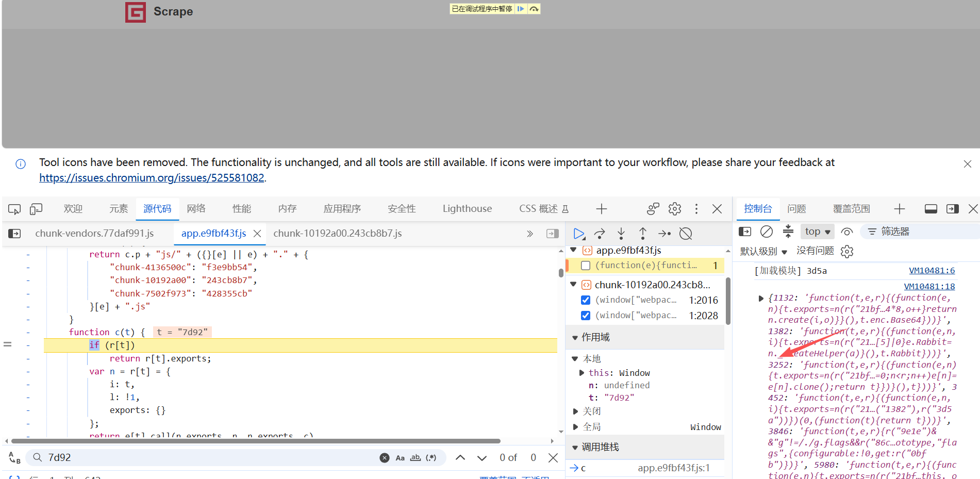
Task: Show console sidebar icon
Action: (x=745, y=232)
